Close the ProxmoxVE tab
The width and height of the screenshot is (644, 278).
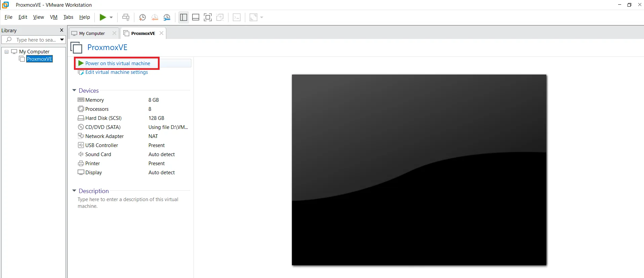(161, 33)
